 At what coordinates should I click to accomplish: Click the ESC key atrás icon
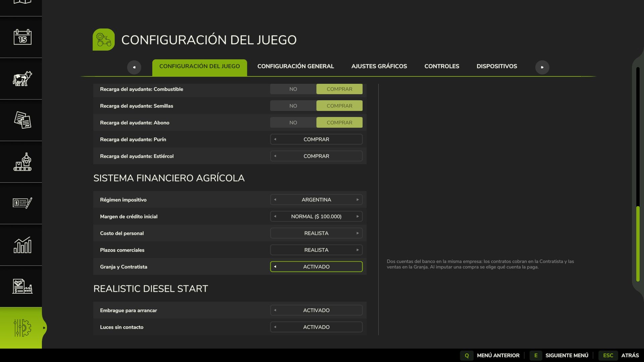(x=608, y=355)
